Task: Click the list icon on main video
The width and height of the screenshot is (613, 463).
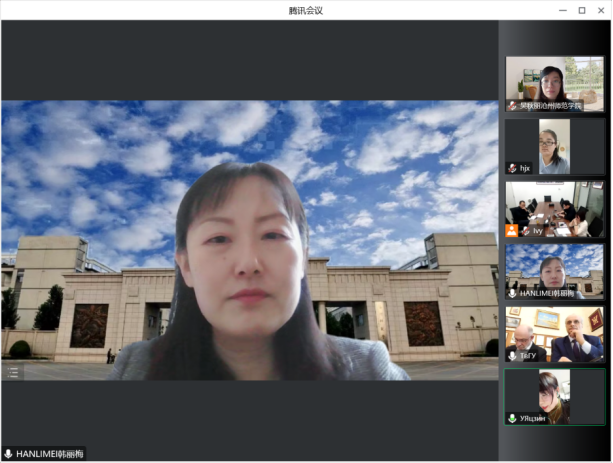Action: (13, 372)
